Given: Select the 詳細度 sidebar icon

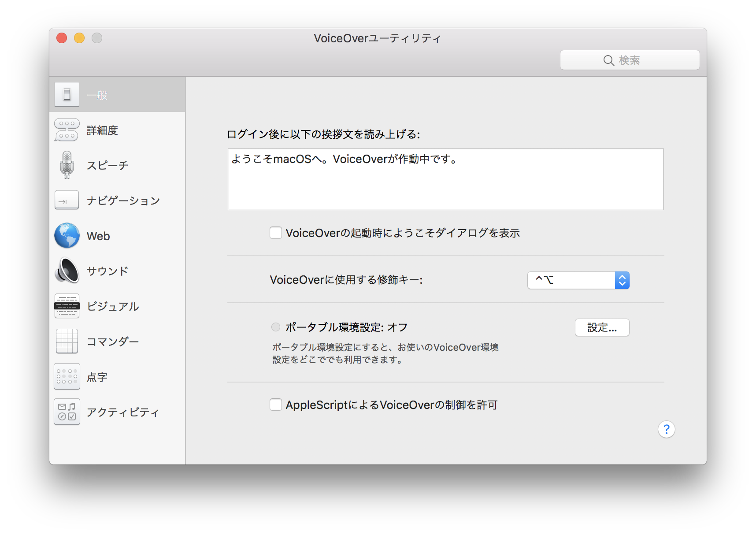Looking at the screenshot, I should (x=66, y=129).
